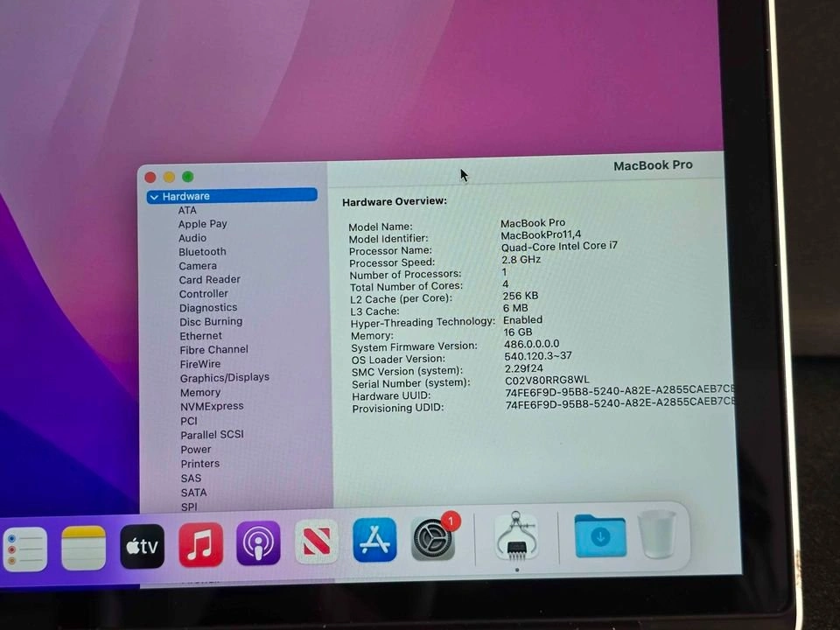Open the Reminders app in the Dock
The width and height of the screenshot is (840, 630).
tap(24, 549)
